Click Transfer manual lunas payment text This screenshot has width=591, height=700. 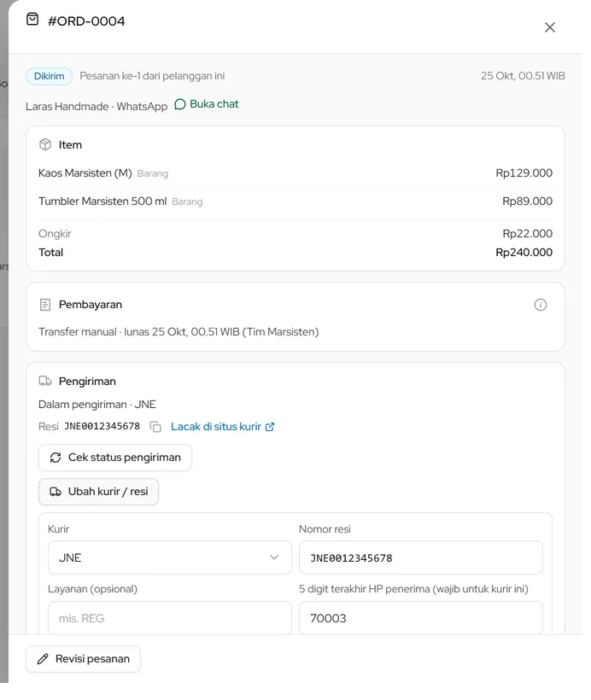178,332
